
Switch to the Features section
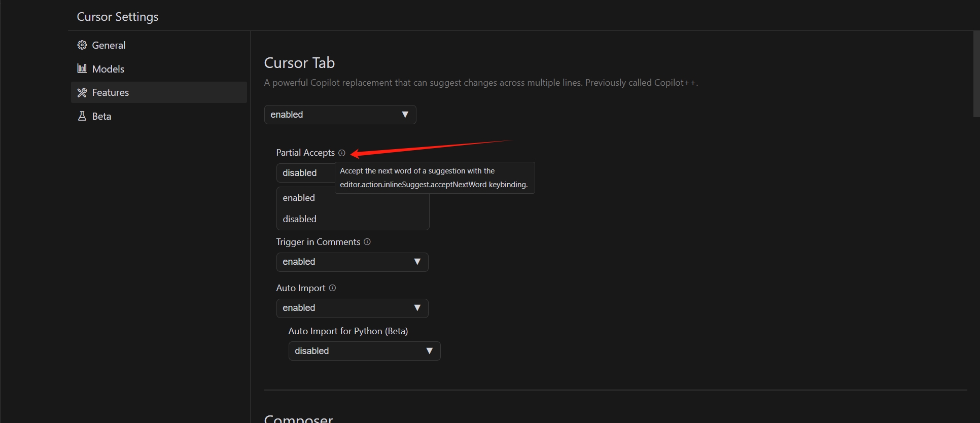click(159, 92)
